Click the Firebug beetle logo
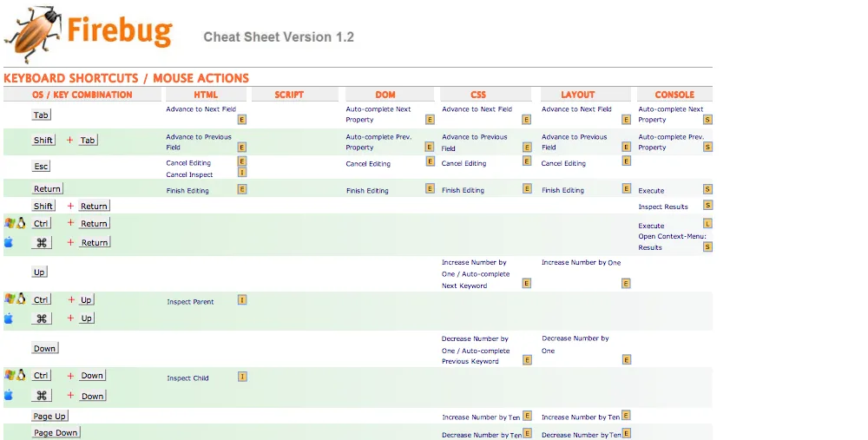 click(31, 35)
